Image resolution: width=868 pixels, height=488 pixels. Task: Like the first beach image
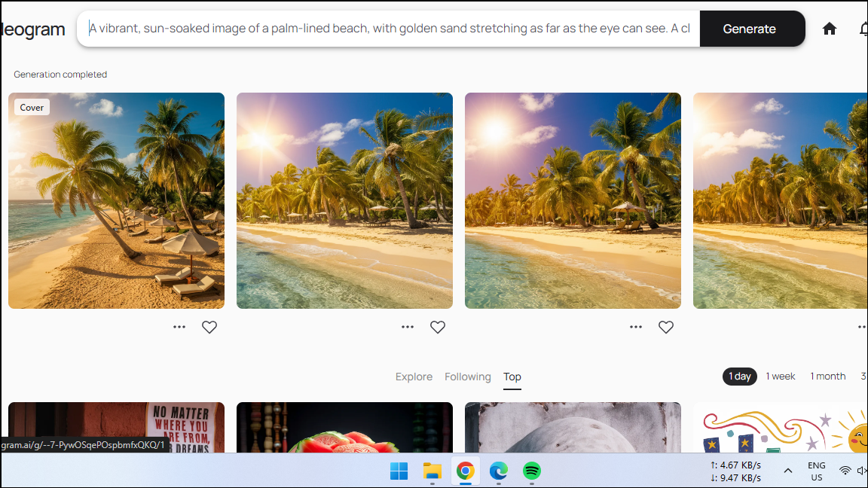click(x=209, y=327)
